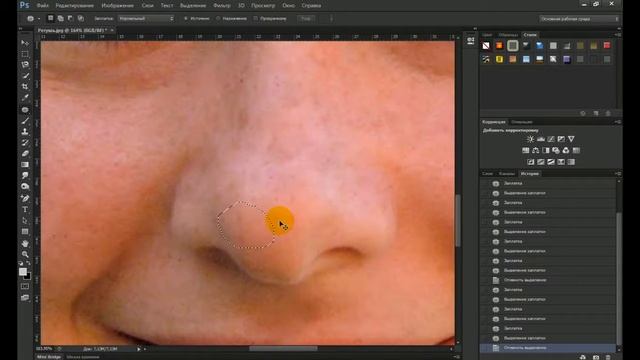Image resolution: width=640 pixels, height=360 pixels.
Task: Choose Intersect with Selection mode
Action: [x=81, y=18]
